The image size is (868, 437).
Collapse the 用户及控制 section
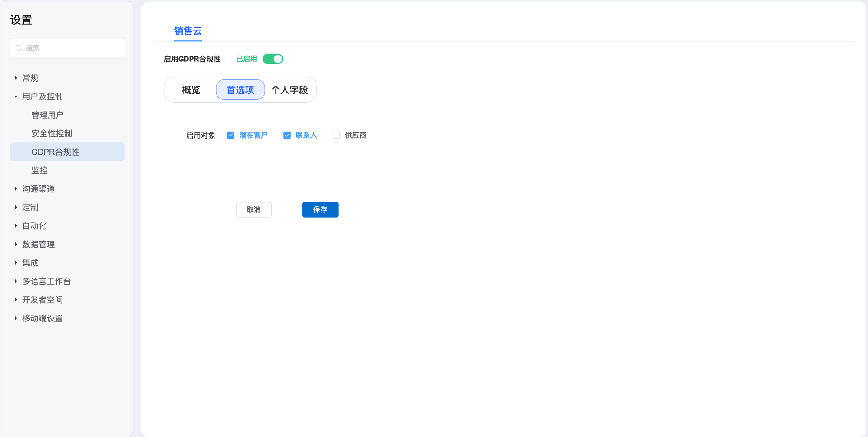pos(16,97)
